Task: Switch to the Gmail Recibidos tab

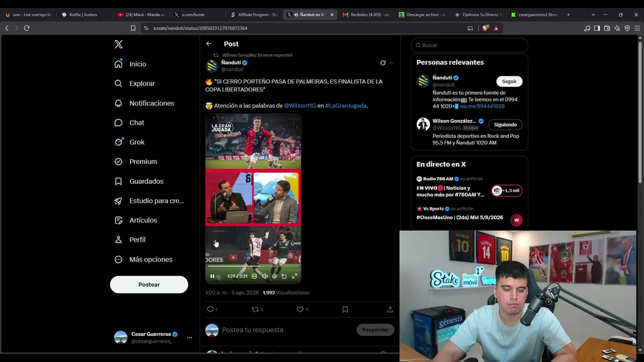Action: pyautogui.click(x=366, y=15)
